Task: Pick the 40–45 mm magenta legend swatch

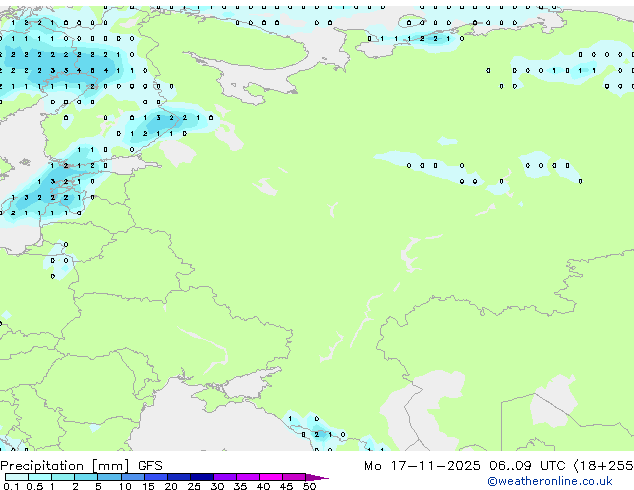Action: 271,477
